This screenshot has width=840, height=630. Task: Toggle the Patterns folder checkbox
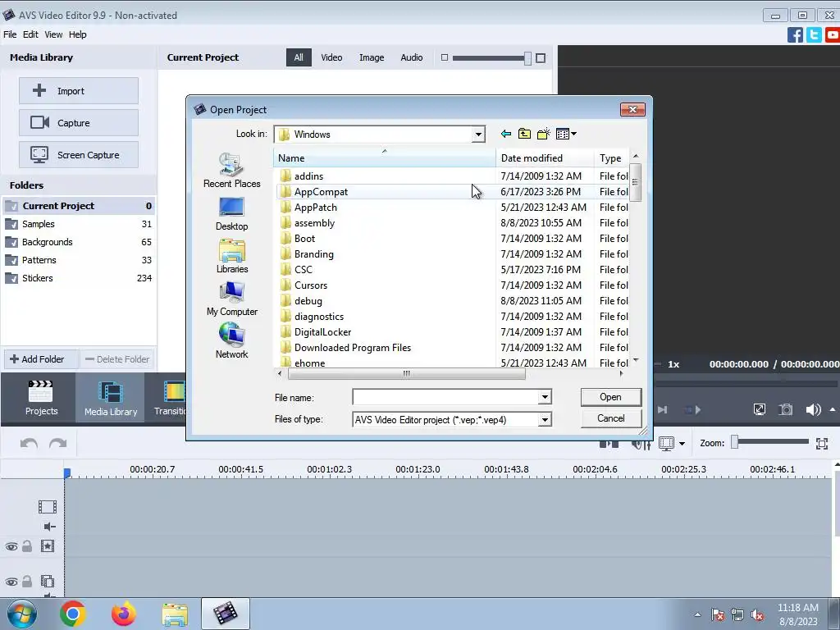[11, 260]
